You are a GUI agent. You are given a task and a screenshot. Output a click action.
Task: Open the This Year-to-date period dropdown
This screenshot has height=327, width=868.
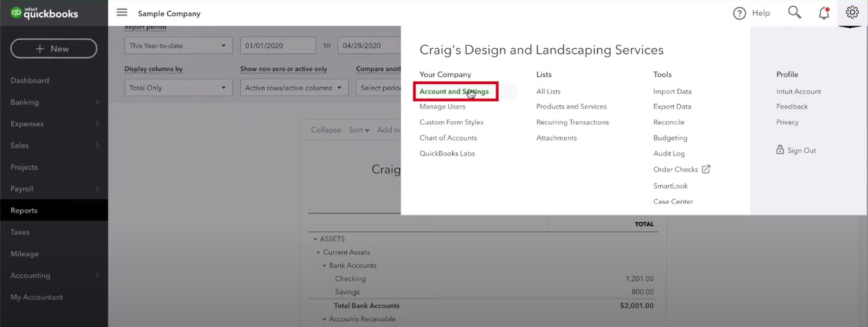click(x=179, y=45)
